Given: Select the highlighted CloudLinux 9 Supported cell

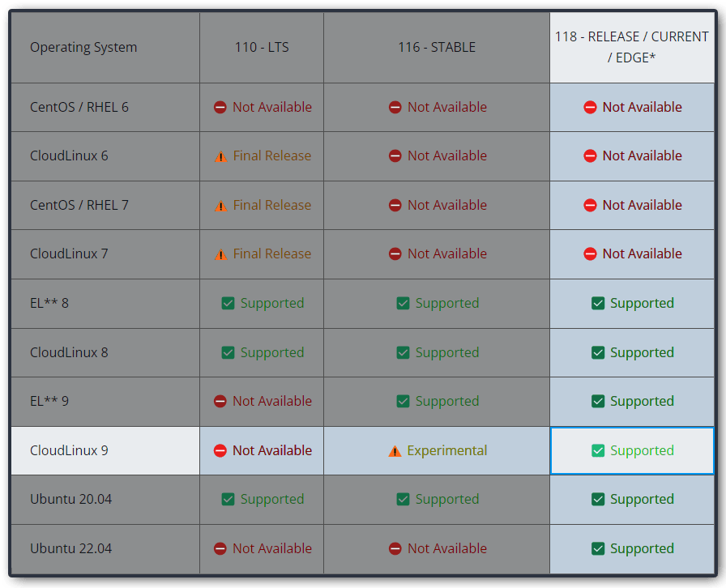Looking at the screenshot, I should (632, 450).
